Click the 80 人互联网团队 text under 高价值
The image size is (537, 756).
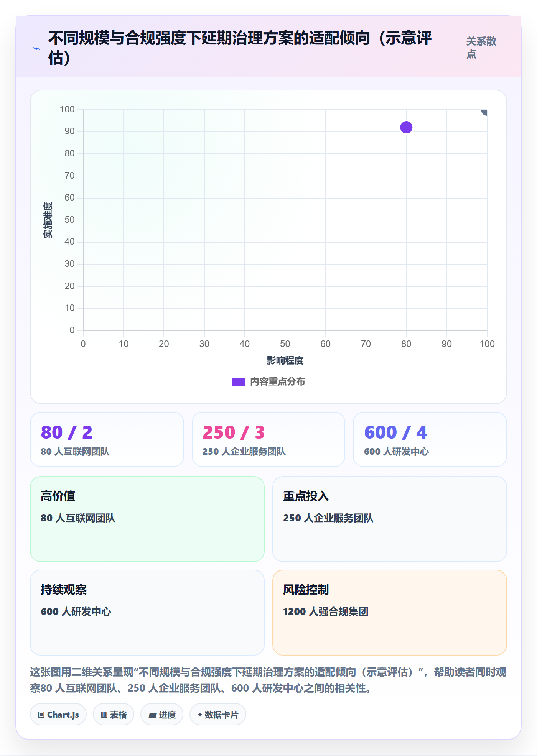[78, 518]
